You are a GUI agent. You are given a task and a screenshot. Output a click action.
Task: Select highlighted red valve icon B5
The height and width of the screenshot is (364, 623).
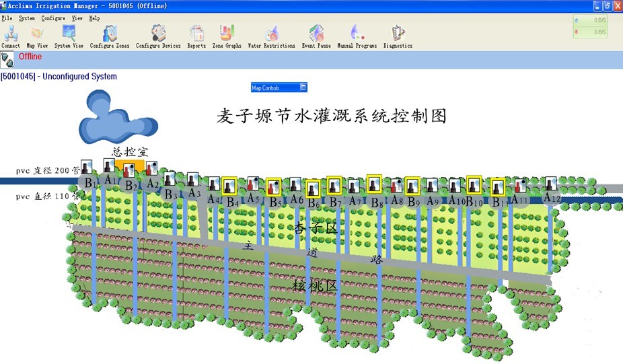(273, 187)
